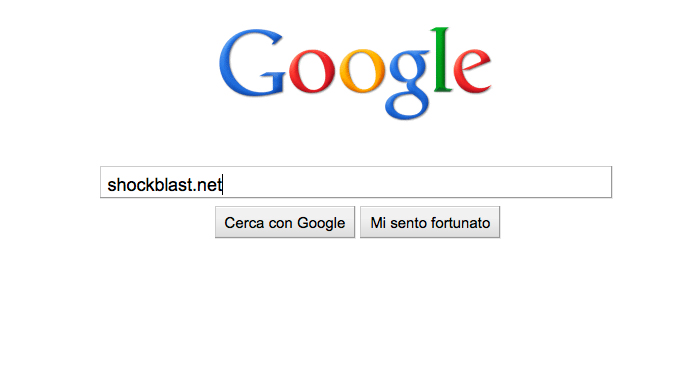Click the red letter e in logo
The image size is (697, 365).
pyautogui.click(x=473, y=71)
